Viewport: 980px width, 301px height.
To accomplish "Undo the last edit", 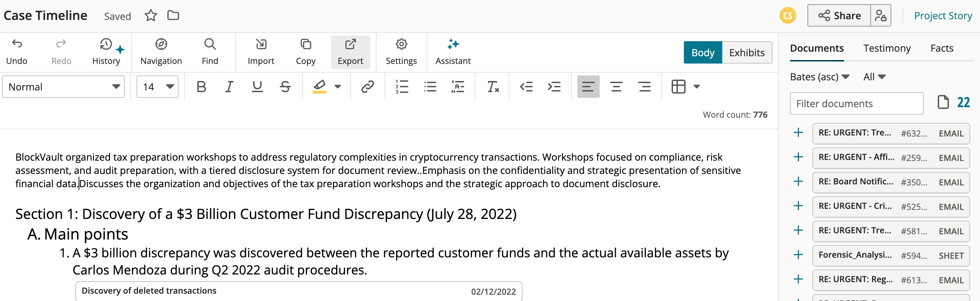I will 17,52.
